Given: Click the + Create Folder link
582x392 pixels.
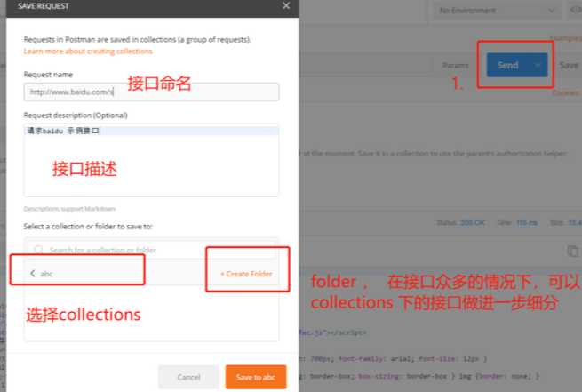Looking at the screenshot, I should (x=246, y=274).
